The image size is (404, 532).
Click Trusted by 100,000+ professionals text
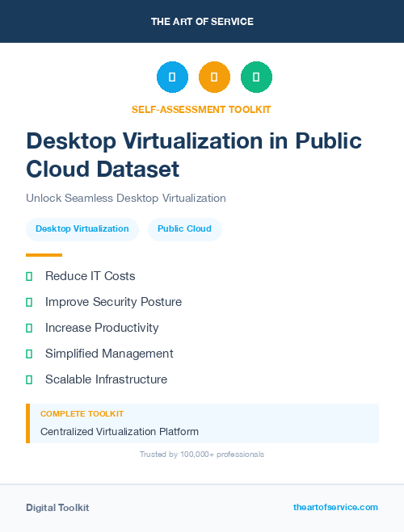click(202, 455)
